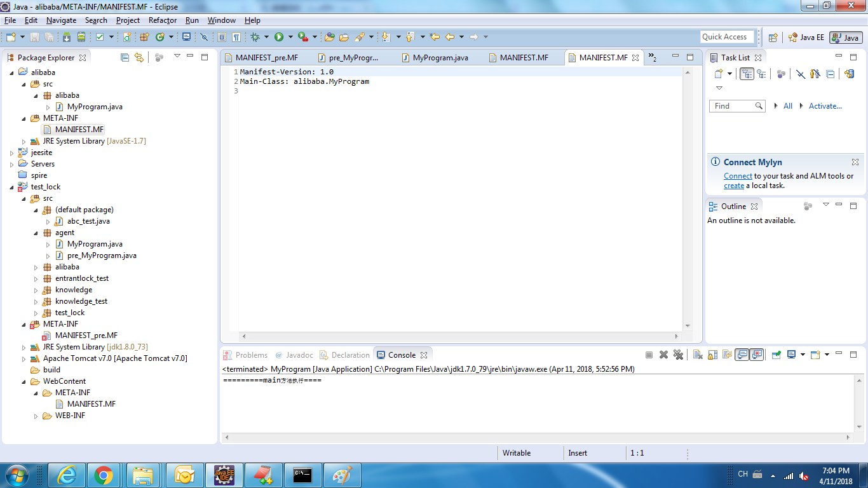Viewport: 868px width, 488px height.
Task: Click the Pin Console icon
Action: coord(776,355)
